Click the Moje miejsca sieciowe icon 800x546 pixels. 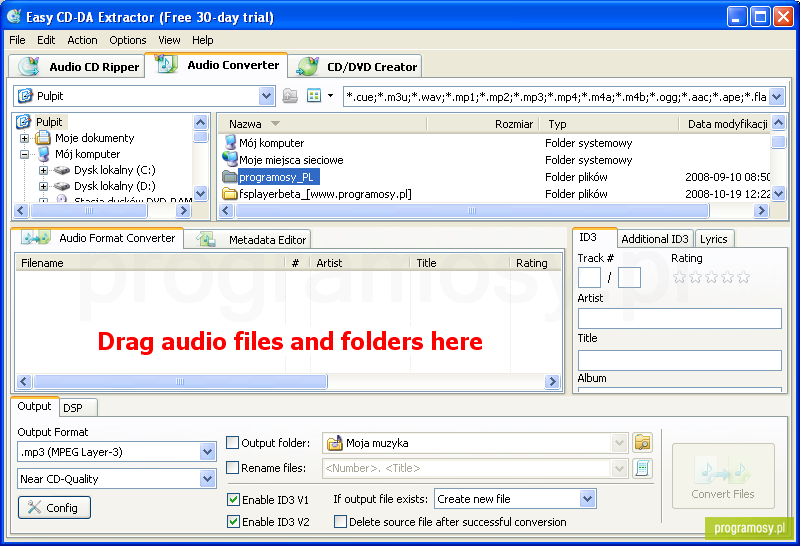230,160
